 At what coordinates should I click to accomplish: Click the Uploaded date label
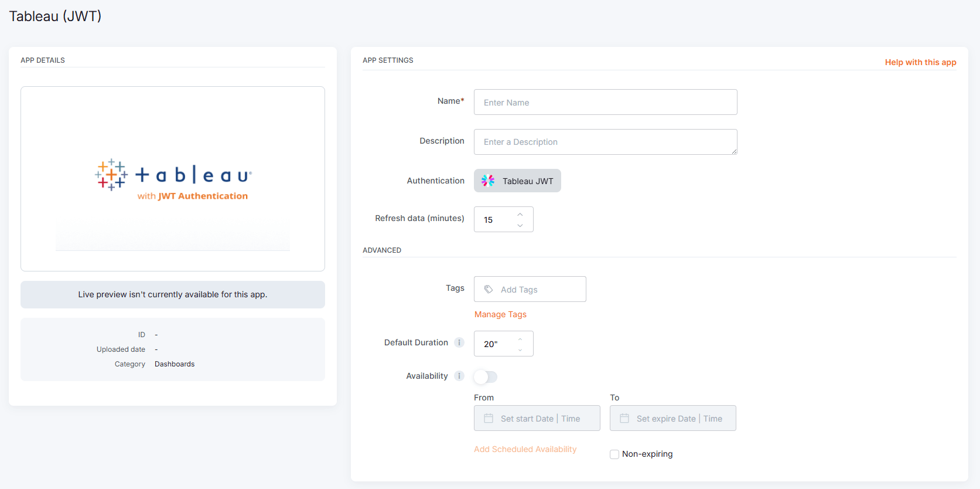[121, 349]
